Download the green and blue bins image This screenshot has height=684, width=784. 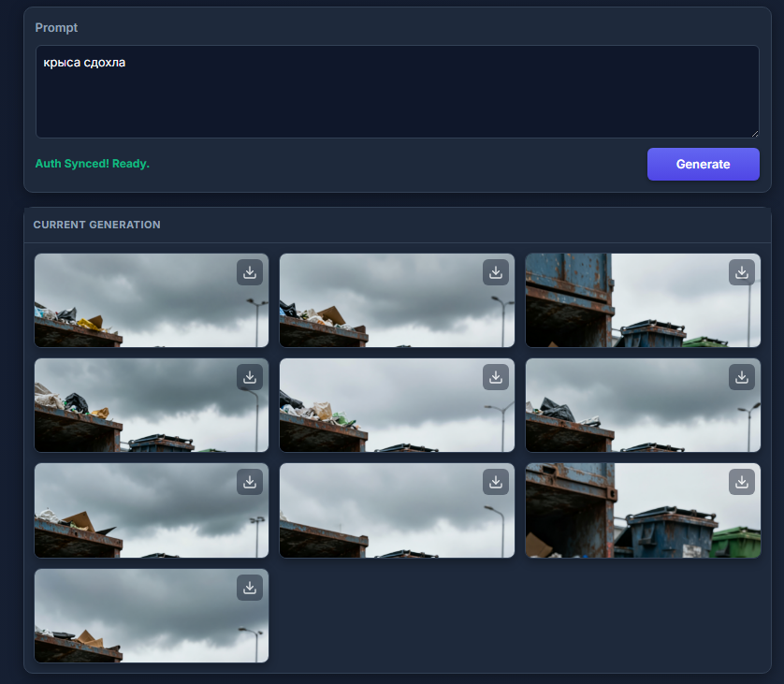[x=742, y=482]
